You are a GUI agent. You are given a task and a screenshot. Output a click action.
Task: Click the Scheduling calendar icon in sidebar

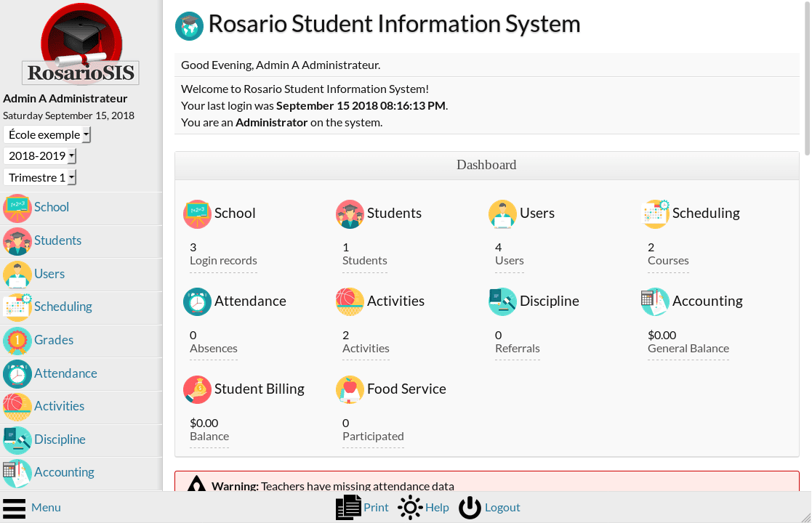[17, 307]
